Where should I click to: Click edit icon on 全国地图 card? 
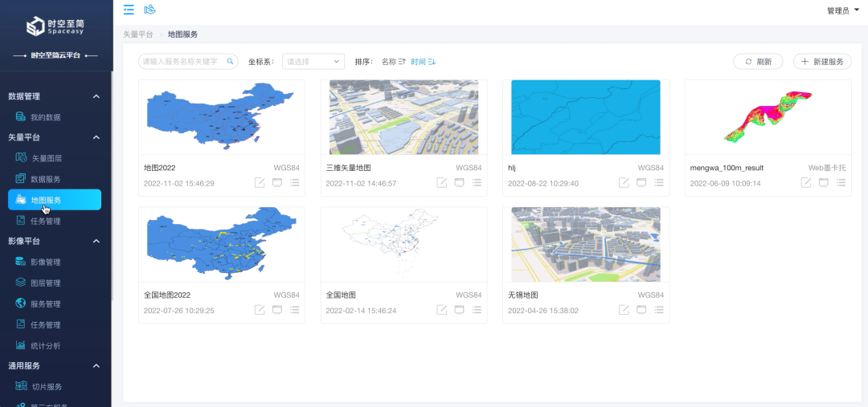pos(442,310)
